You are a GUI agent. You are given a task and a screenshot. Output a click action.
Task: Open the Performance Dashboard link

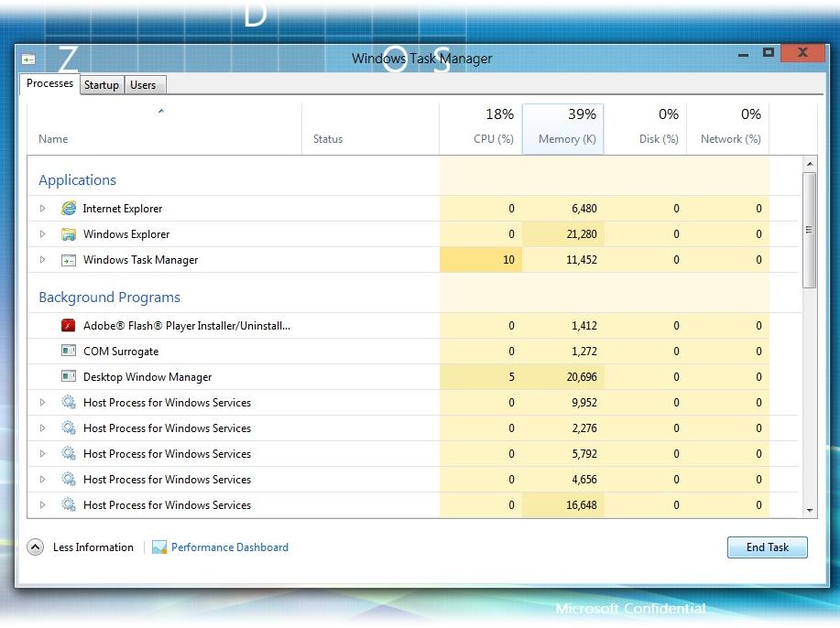(230, 547)
